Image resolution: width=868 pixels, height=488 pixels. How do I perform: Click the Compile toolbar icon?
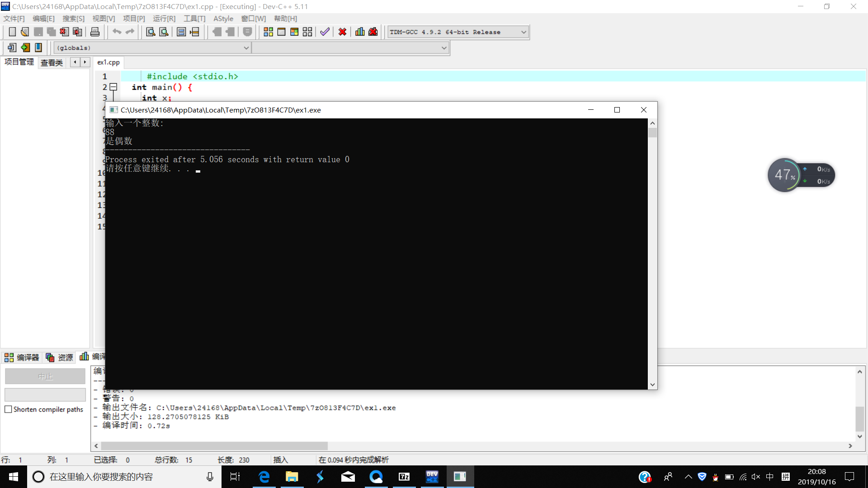click(x=268, y=32)
